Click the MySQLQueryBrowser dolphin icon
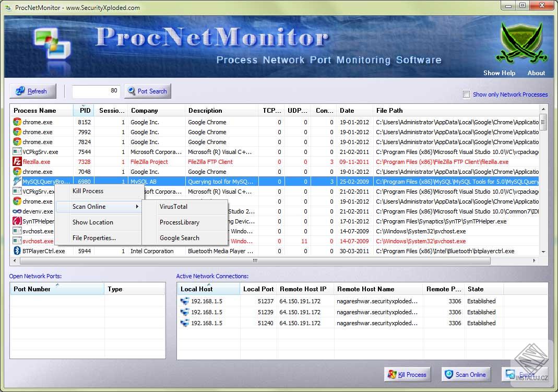This screenshot has height=392, width=558. pos(17,182)
